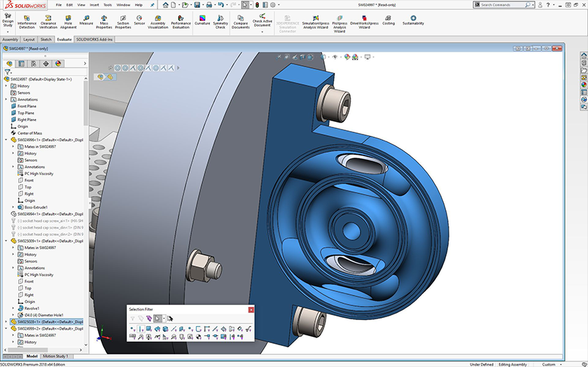
Task: Switch to DisplayManager panel tab
Action: click(58, 64)
